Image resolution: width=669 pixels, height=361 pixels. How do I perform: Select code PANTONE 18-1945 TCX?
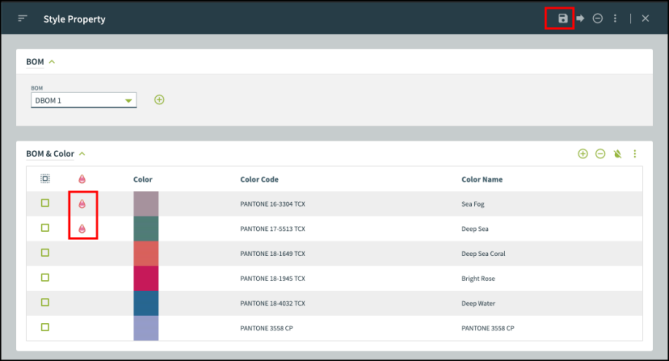(273, 278)
